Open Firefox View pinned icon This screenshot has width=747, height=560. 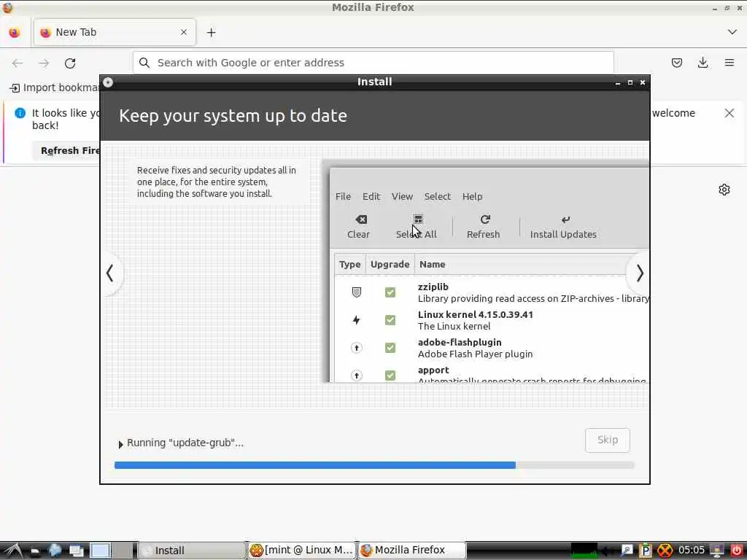(x=15, y=32)
